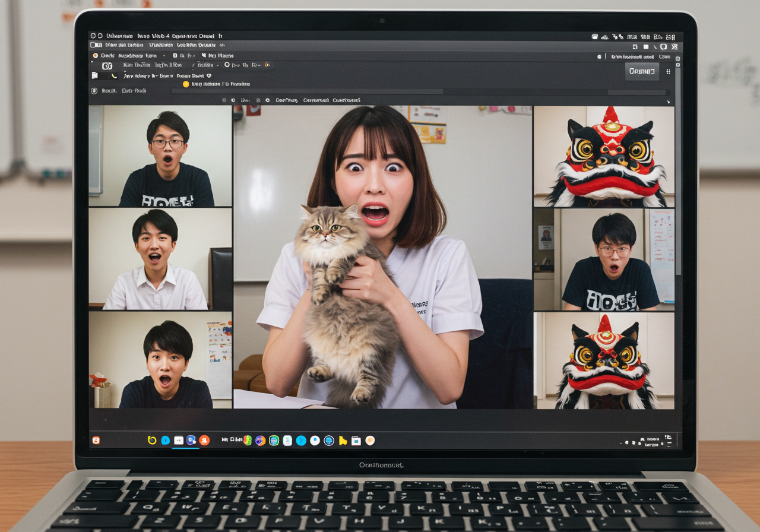Click the yellow circle status icon
Screen dimensions: 760x532
pyautogui.click(x=186, y=84)
